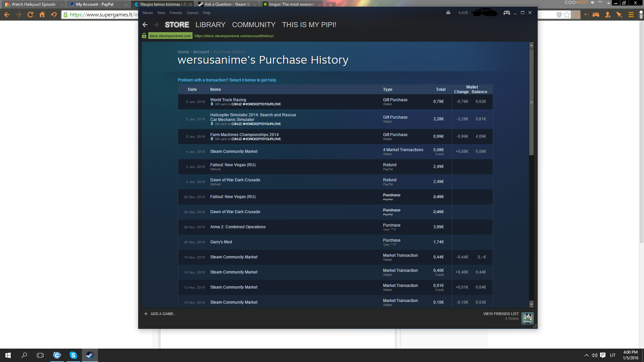Viewport: 644px width, 362px height.
Task: Switch to Naujos temos kūrimas browser tab
Action: tap(163, 4)
